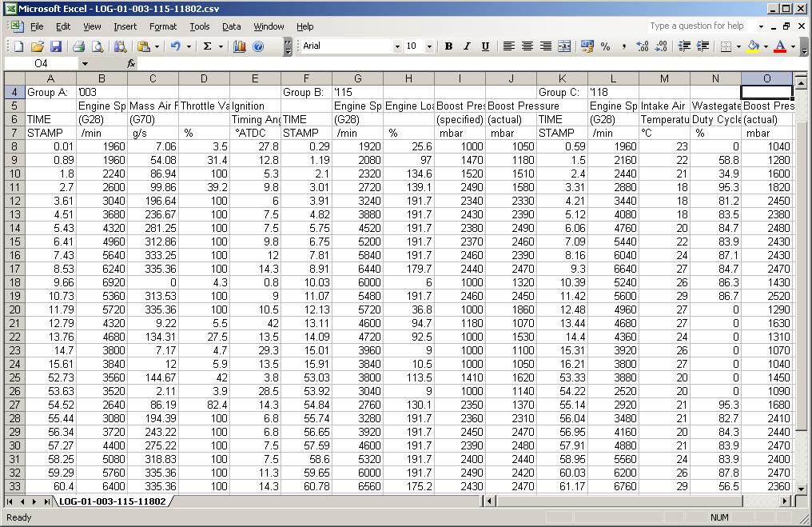The height and width of the screenshot is (527, 812).
Task: Click the Merge and Center icon
Action: [564, 46]
